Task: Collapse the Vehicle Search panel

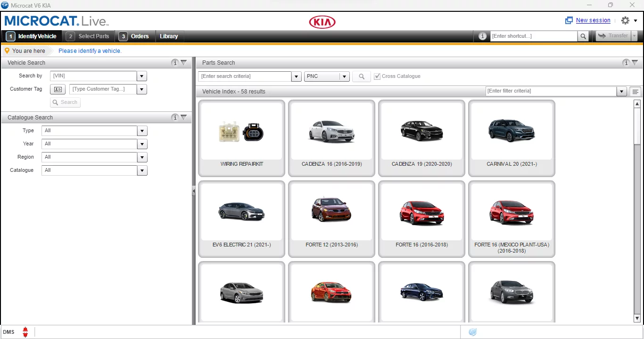Action: point(184,62)
